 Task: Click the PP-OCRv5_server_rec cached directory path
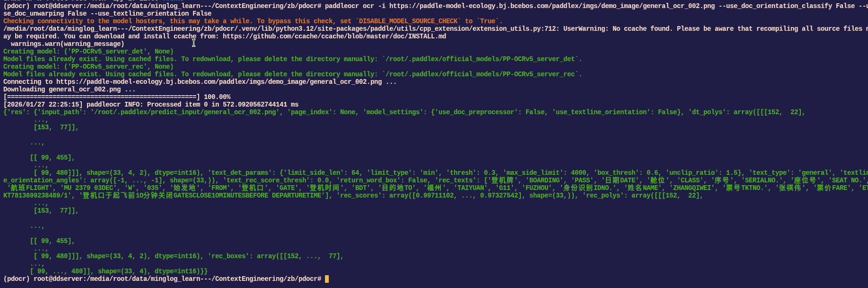tap(482, 74)
